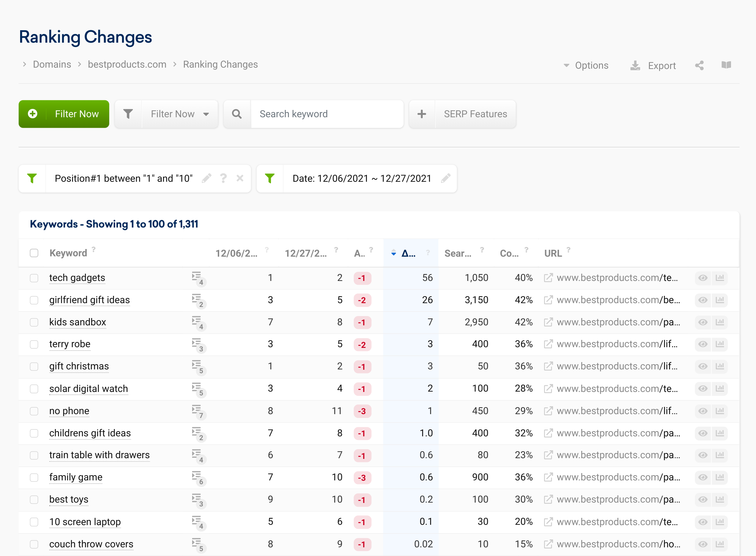The width and height of the screenshot is (756, 556).
Task: Click the share icon next to Export
Action: pyautogui.click(x=699, y=66)
